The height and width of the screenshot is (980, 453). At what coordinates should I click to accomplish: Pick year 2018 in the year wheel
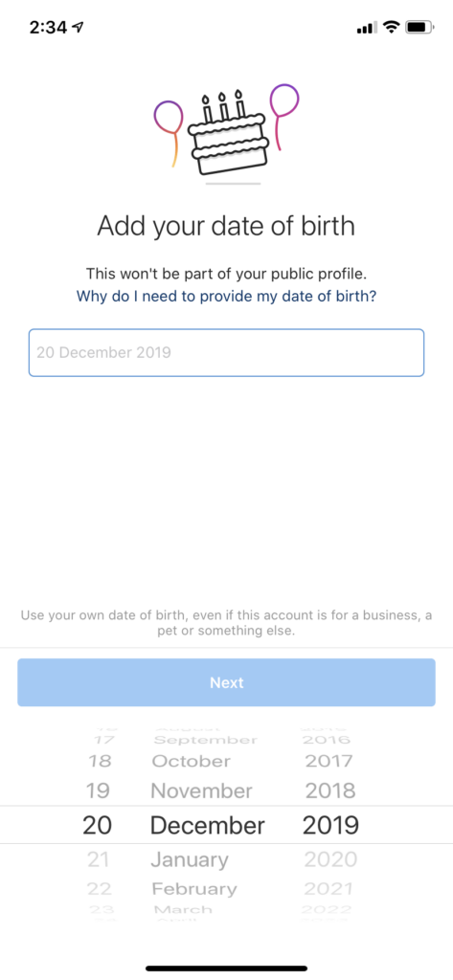[x=330, y=791]
